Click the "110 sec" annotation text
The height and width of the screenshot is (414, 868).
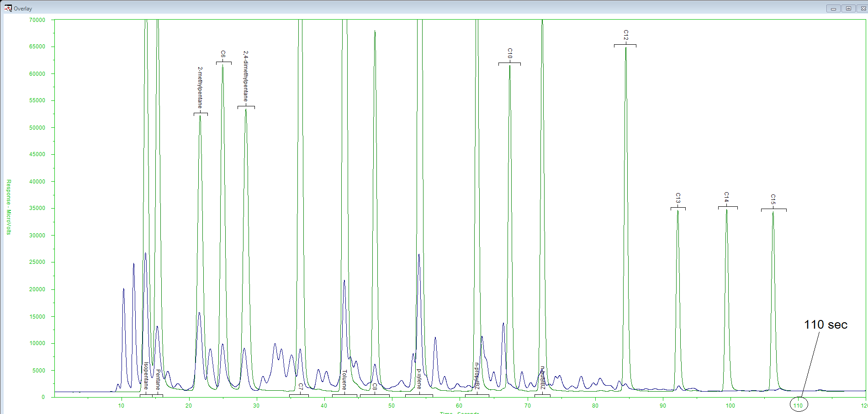point(826,325)
